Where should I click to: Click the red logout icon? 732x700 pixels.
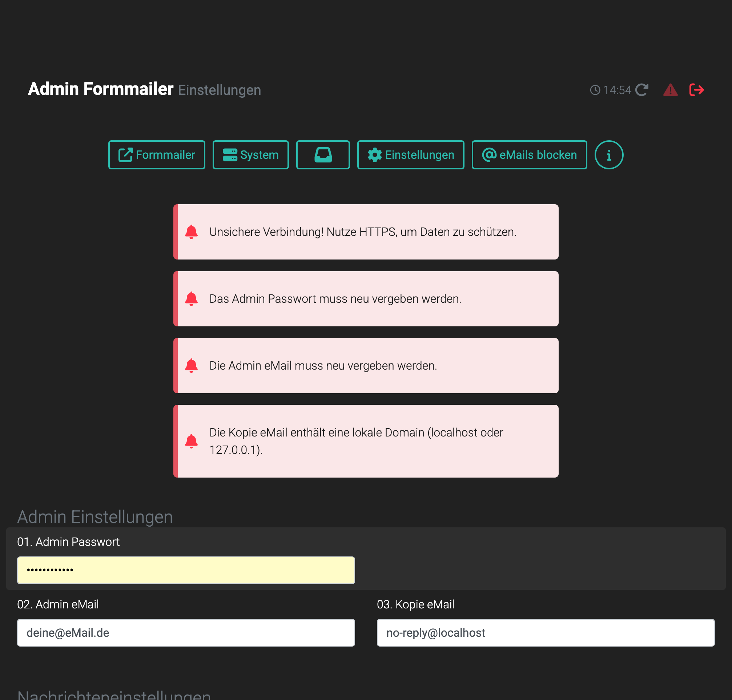point(696,90)
